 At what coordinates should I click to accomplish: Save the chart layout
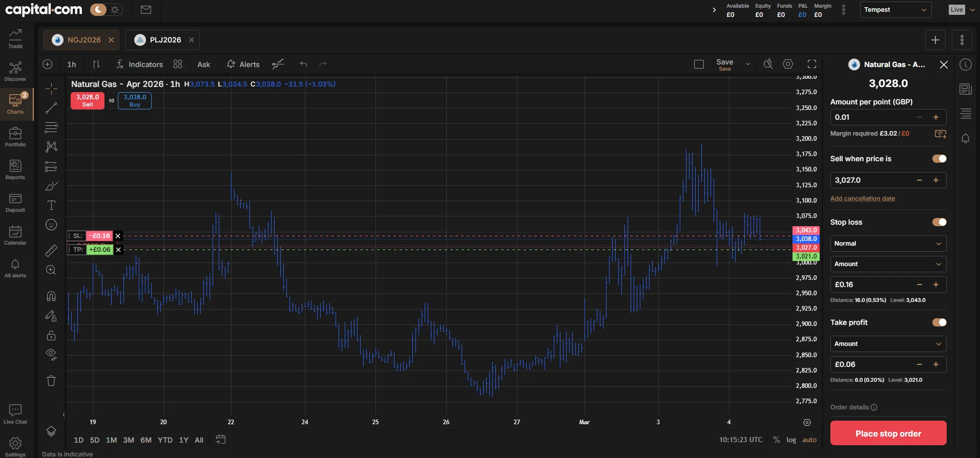pos(725,64)
